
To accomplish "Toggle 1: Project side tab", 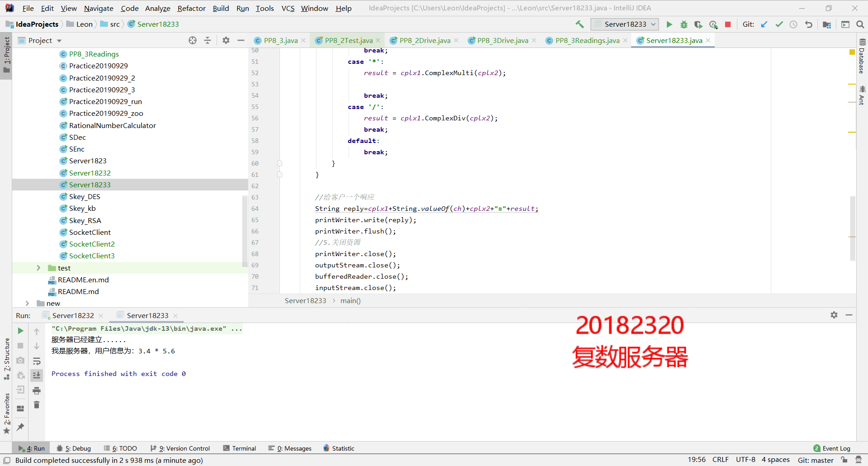I will 6,55.
